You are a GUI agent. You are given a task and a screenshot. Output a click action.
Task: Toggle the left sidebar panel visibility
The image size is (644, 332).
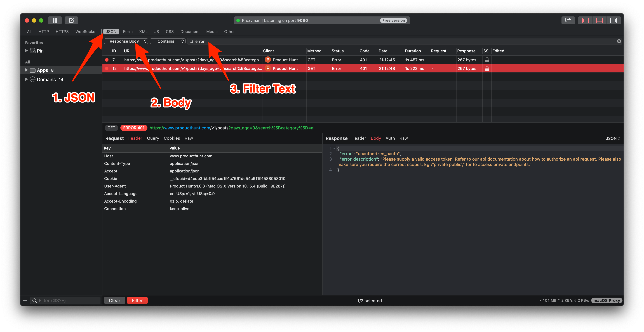(x=586, y=20)
